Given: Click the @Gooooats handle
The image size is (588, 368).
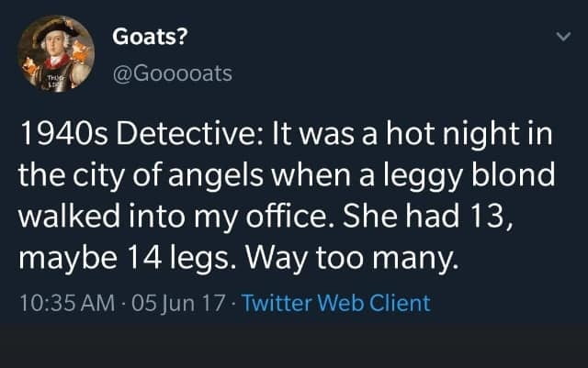Looking at the screenshot, I should [171, 72].
